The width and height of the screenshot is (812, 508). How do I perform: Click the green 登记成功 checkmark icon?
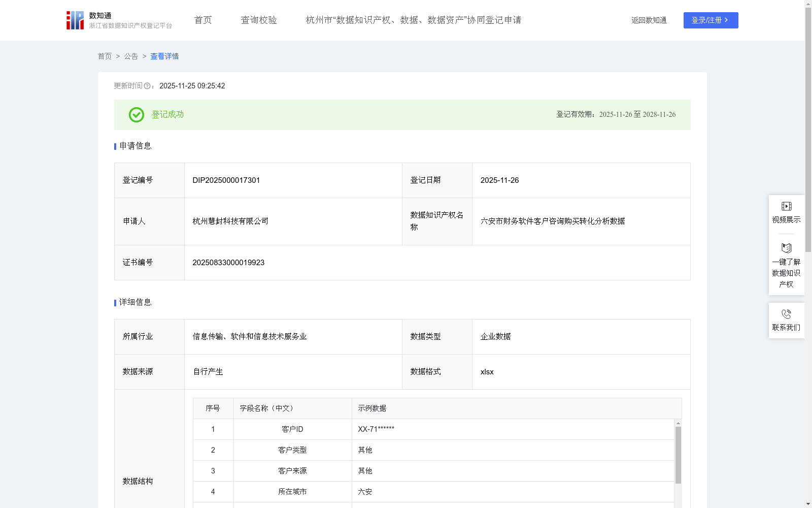coord(136,115)
